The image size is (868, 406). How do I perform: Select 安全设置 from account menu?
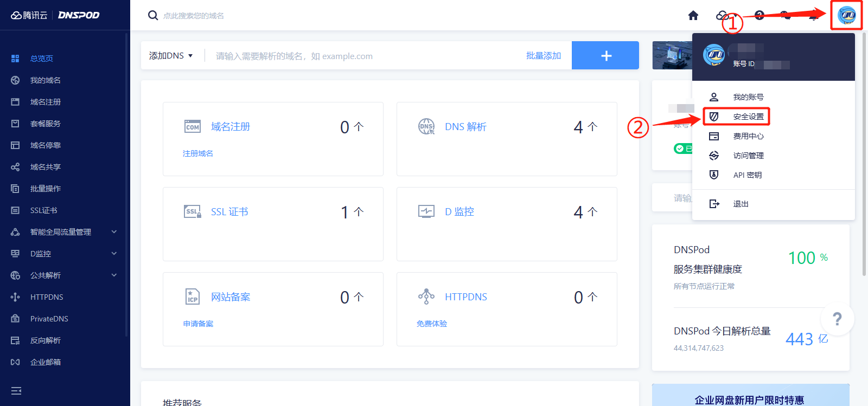pos(748,117)
